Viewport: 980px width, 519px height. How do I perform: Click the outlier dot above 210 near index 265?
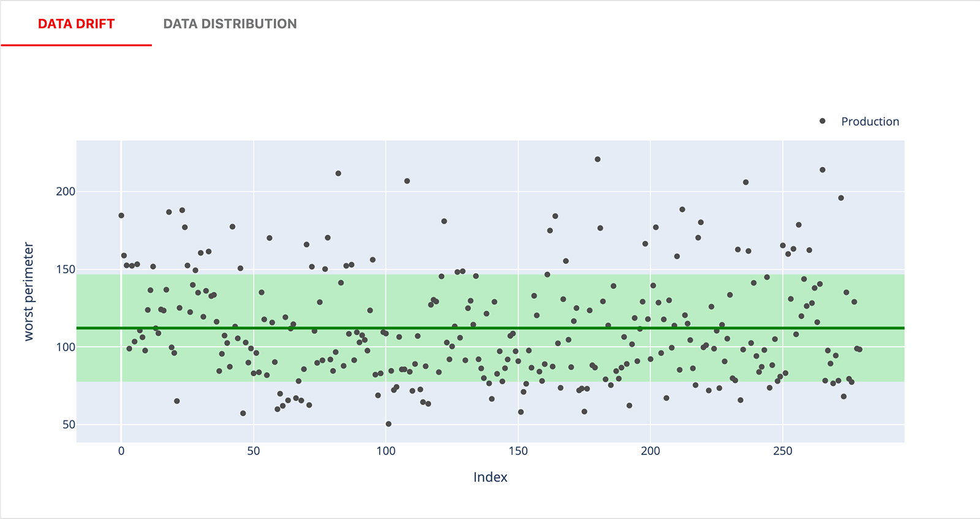pos(821,170)
